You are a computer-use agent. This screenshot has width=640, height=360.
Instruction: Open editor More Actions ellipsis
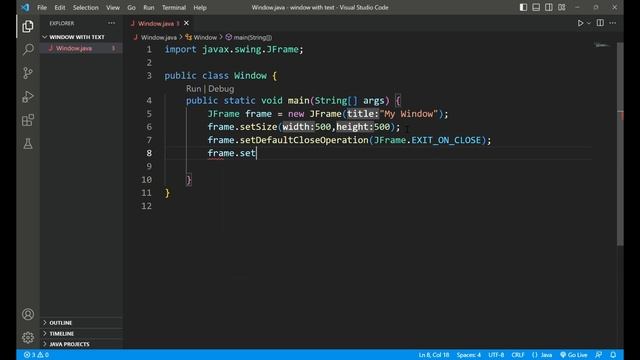(x=613, y=23)
